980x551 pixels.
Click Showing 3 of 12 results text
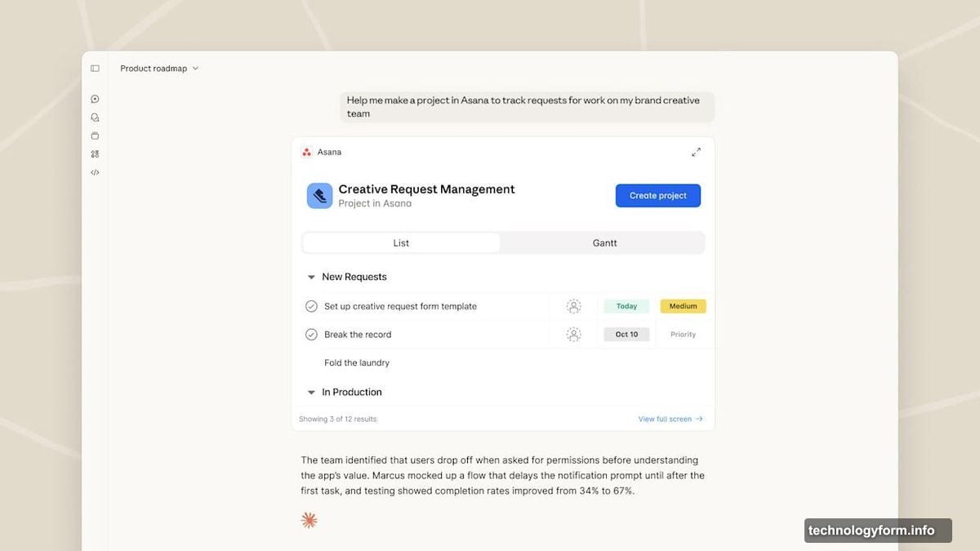[x=338, y=419]
